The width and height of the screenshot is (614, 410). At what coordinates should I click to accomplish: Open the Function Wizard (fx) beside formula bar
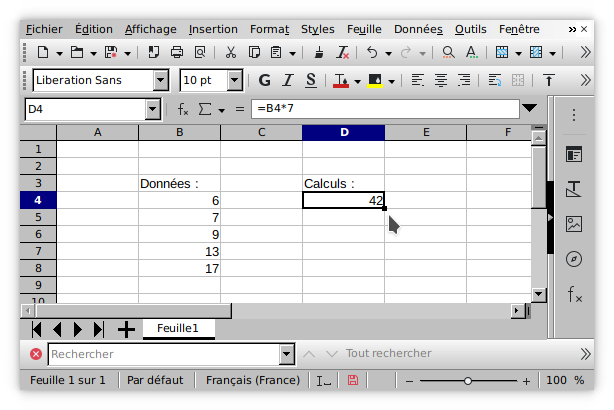[183, 109]
